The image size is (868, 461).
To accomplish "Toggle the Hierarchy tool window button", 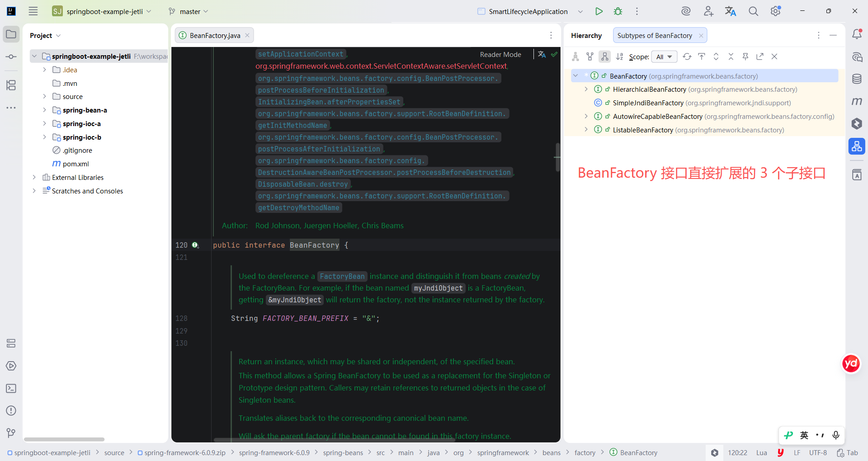I will click(857, 146).
